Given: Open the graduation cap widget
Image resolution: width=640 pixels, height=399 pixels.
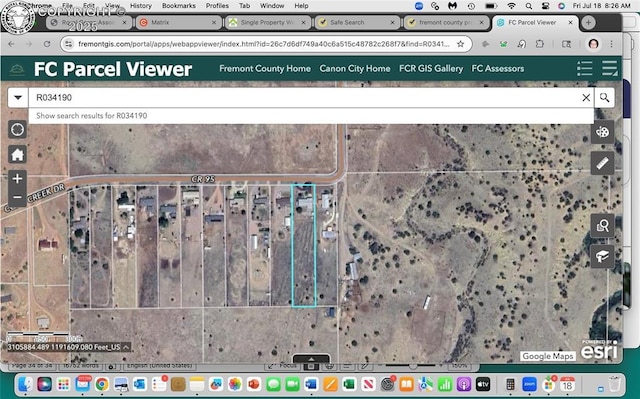Looking at the screenshot, I should (x=602, y=256).
